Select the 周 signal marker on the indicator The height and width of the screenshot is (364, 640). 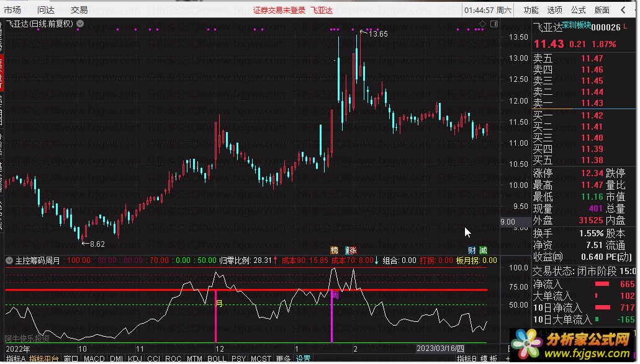pos(335,295)
